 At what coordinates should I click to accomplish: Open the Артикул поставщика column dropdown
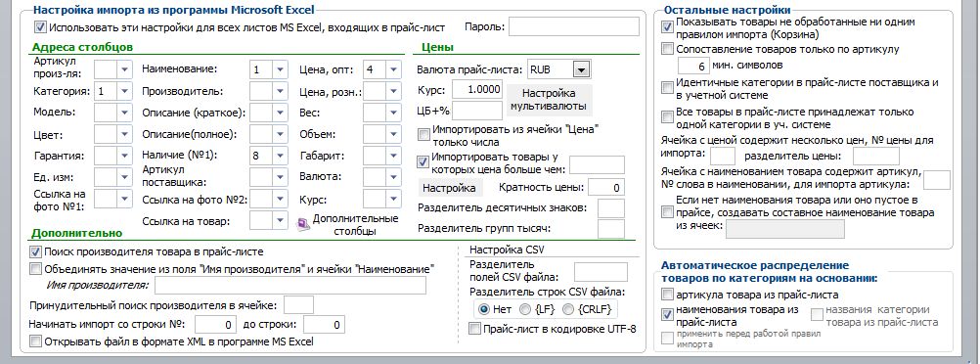pyautogui.click(x=280, y=177)
